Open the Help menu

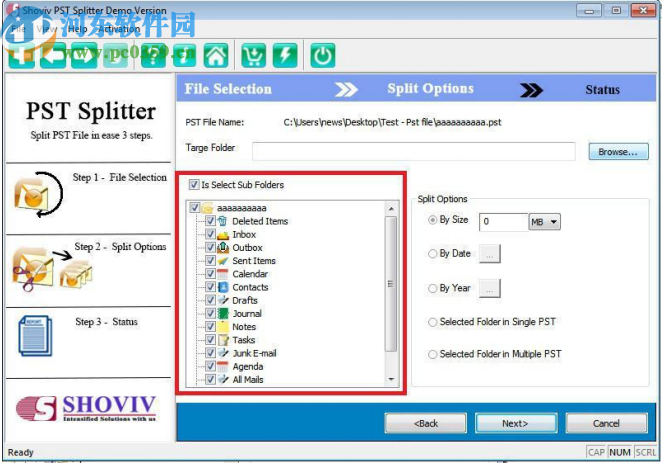[x=77, y=29]
